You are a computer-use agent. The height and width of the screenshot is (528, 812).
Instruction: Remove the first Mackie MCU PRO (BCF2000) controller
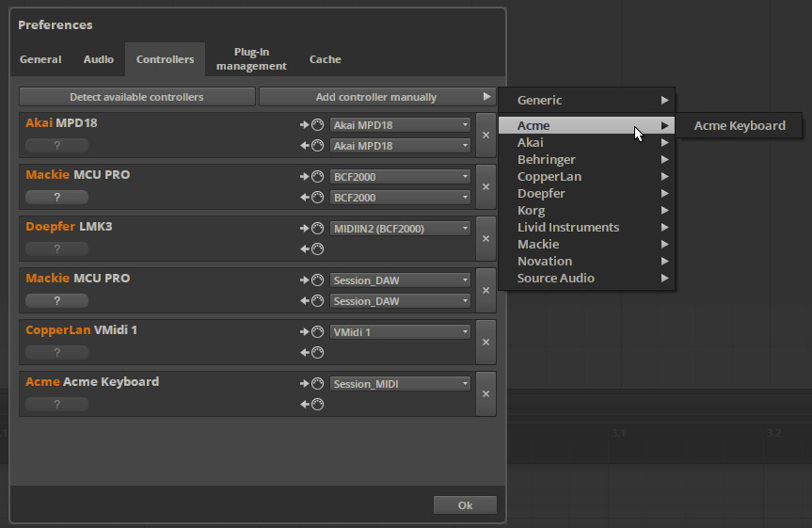[486, 186]
